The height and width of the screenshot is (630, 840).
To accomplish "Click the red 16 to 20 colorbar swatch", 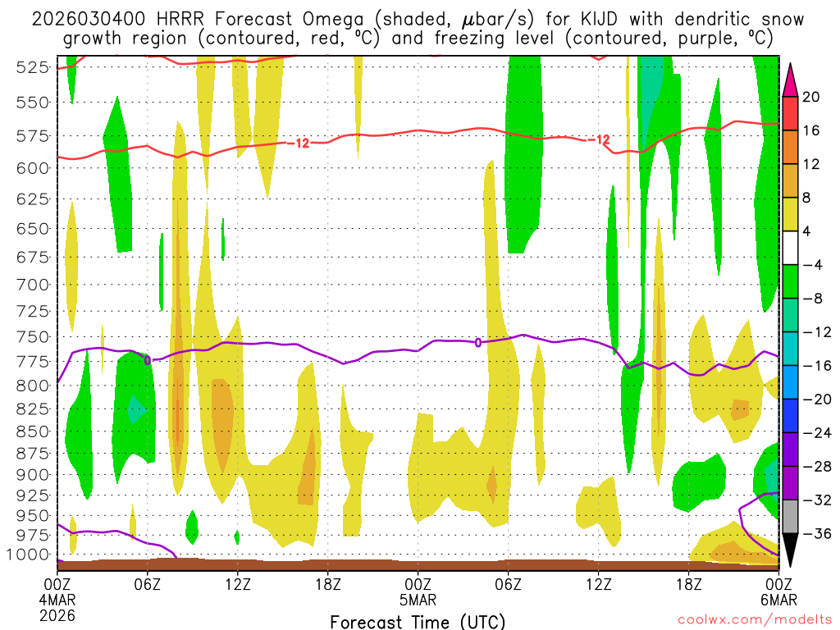I will [x=790, y=113].
